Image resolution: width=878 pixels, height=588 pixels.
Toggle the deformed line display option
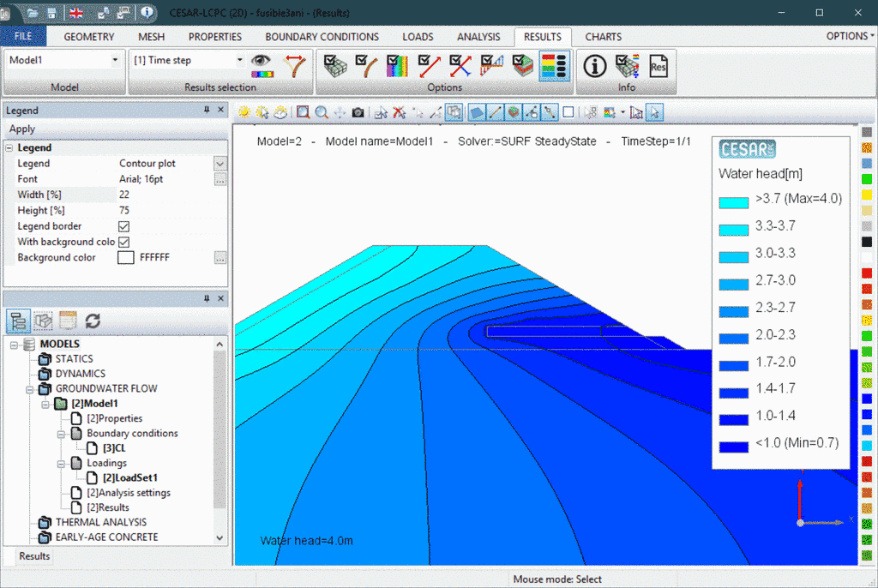(x=366, y=65)
